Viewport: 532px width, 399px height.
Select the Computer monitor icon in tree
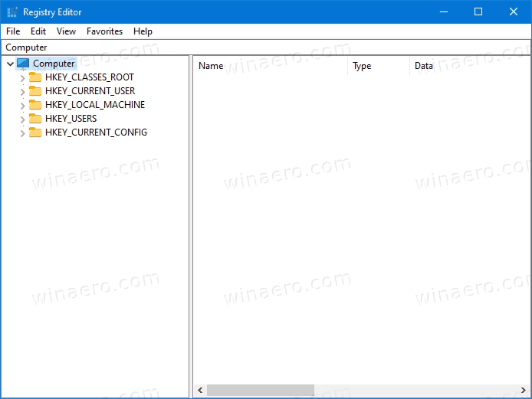pos(23,64)
